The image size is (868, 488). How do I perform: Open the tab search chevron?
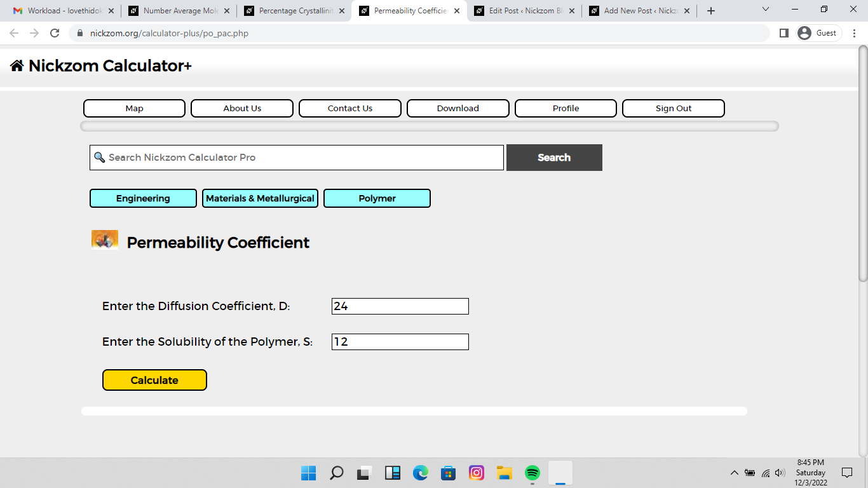click(765, 10)
